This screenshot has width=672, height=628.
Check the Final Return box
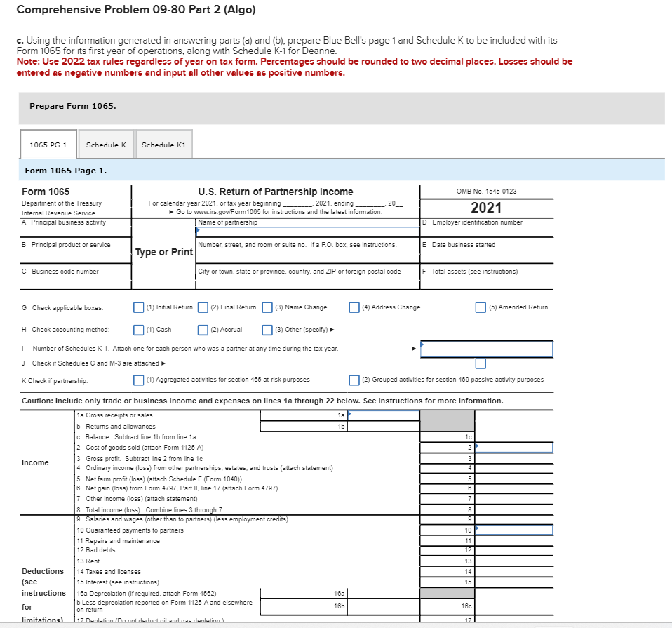click(203, 307)
